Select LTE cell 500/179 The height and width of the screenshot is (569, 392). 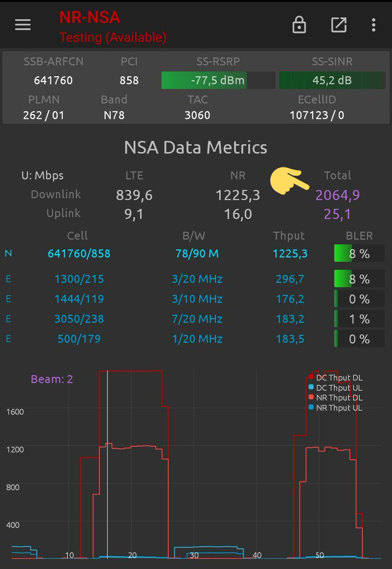point(79,339)
